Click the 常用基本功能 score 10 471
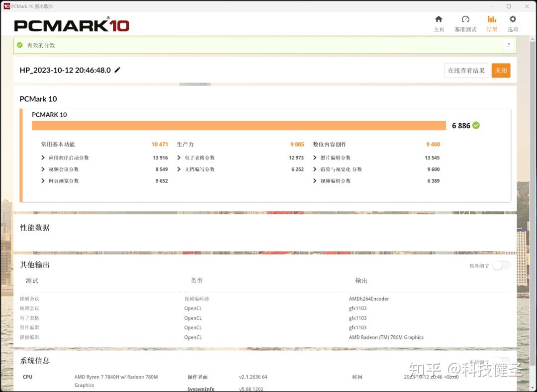The height and width of the screenshot is (392, 537). tap(160, 145)
